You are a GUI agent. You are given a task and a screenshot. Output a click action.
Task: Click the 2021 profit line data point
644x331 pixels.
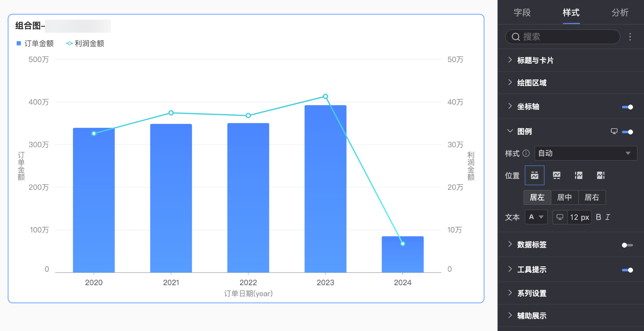click(x=171, y=113)
